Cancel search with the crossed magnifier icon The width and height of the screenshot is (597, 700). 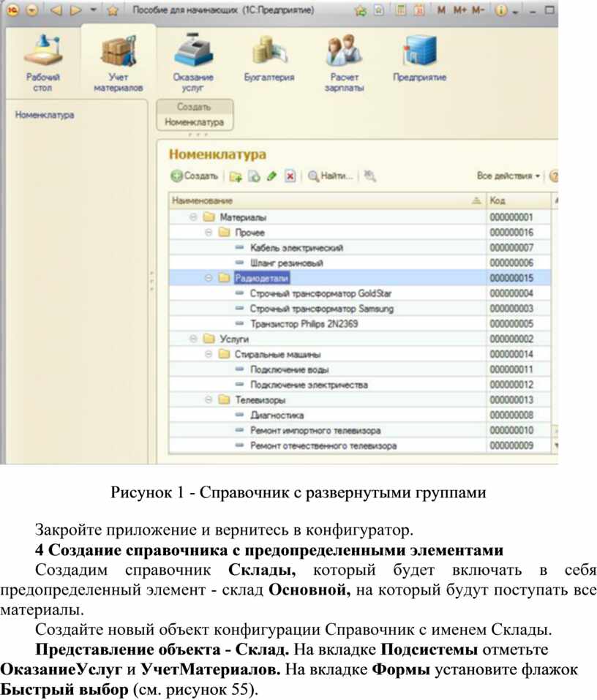pos(369,176)
